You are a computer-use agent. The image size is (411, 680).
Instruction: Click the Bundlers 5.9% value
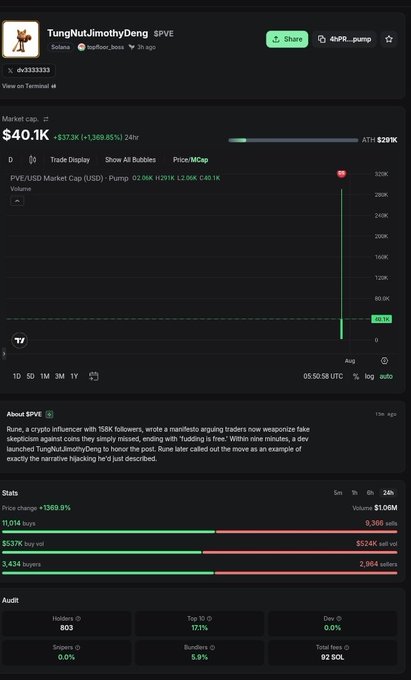tap(199, 657)
